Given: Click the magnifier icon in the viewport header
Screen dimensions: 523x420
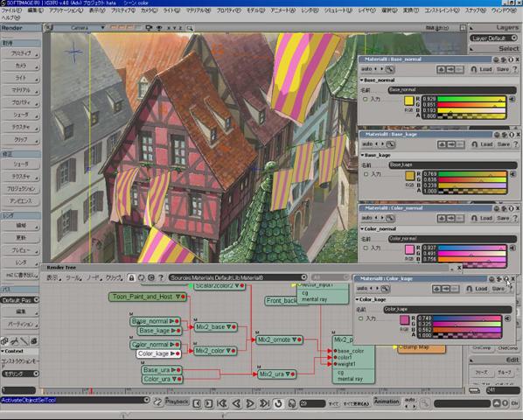Looking at the screenshot, I should (x=190, y=28).
